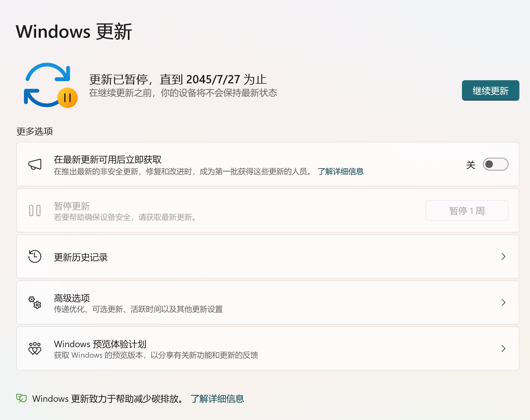
Task: Click the 关 label beside the toggle
Action: [x=471, y=165]
